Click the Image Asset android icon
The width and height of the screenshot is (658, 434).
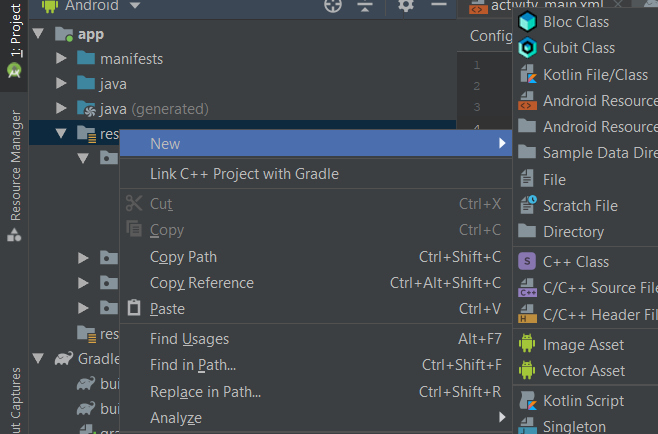click(527, 344)
